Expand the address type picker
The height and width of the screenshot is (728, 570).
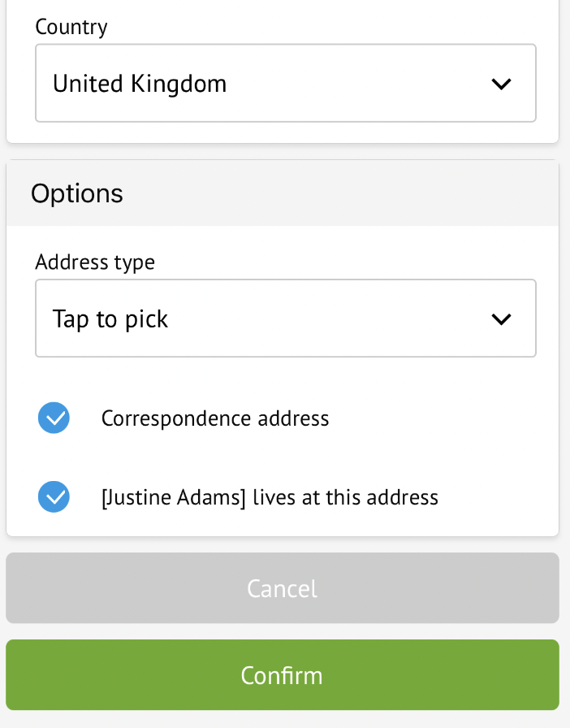click(x=285, y=319)
